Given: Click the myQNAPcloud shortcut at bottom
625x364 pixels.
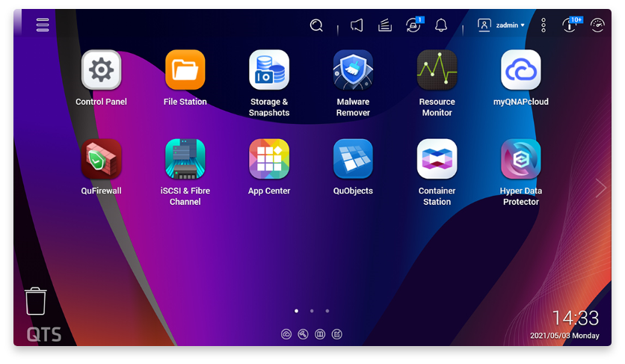Looking at the screenshot, I should pos(286,334).
